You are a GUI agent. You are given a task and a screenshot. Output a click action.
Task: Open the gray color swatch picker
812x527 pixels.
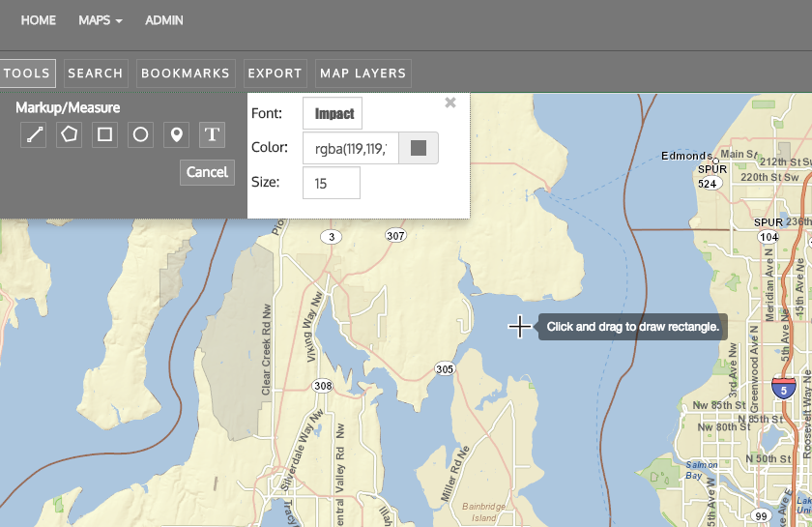click(x=419, y=148)
